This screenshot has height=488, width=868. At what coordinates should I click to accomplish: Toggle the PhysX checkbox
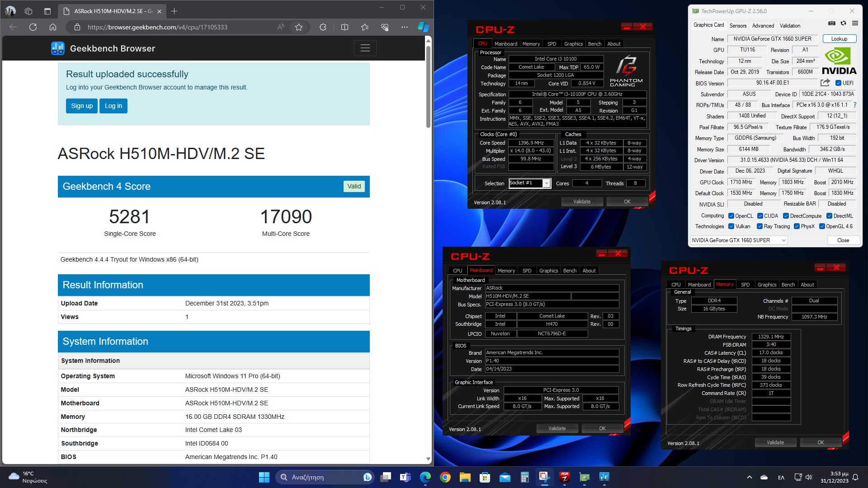pos(797,226)
